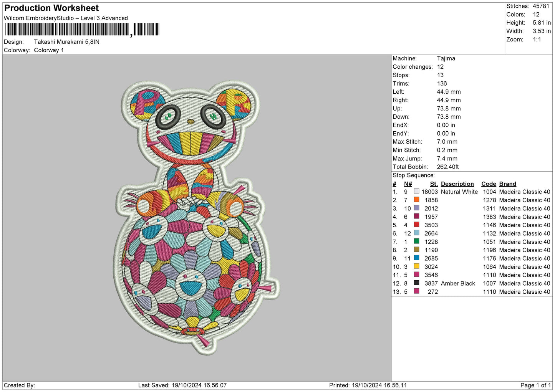Click the Width value 3.53 in
The image size is (555, 392).
[x=542, y=31]
